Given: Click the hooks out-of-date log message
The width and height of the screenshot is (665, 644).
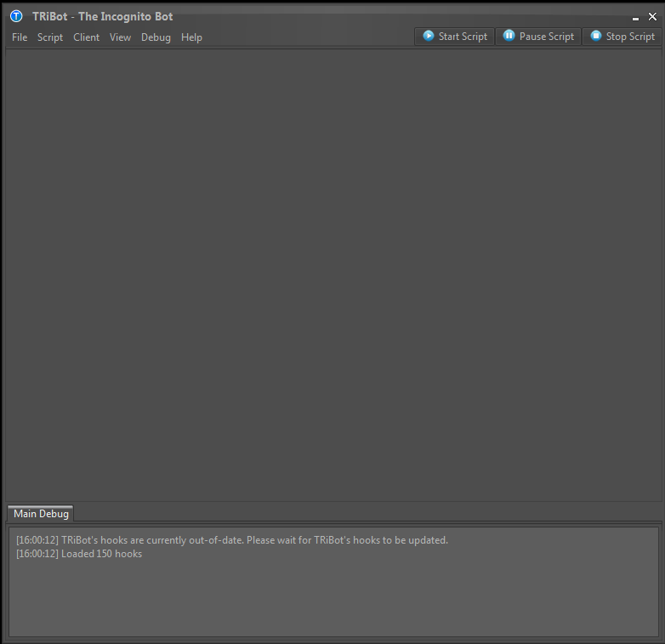Looking at the screenshot, I should [232, 540].
